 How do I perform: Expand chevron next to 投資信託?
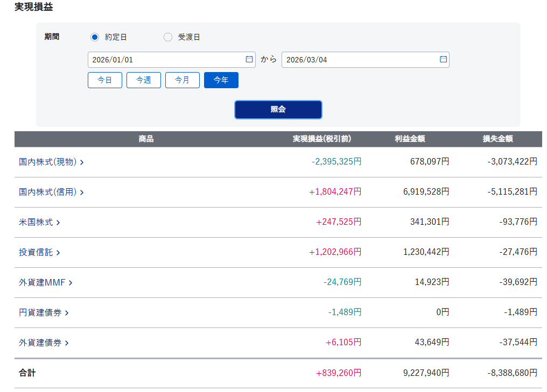(58, 253)
